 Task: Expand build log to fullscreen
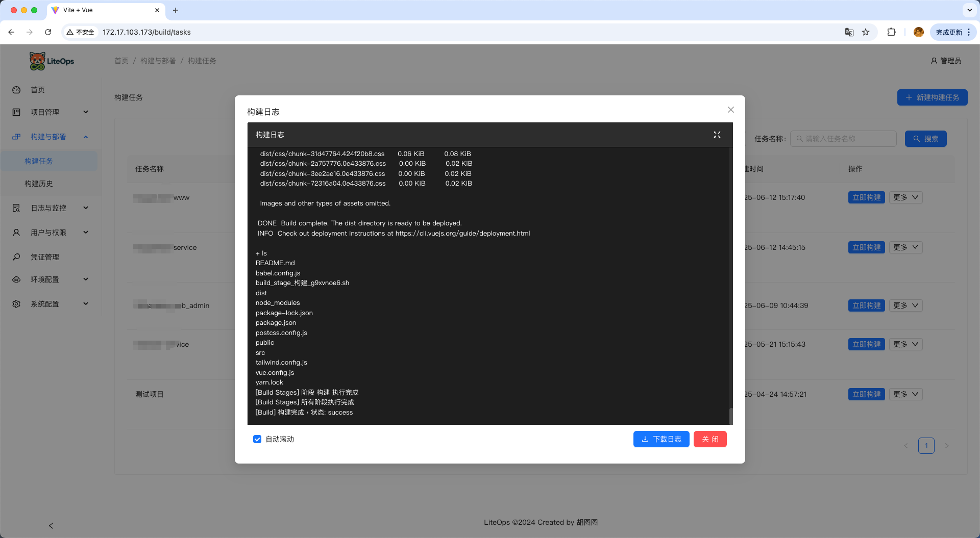click(x=717, y=135)
